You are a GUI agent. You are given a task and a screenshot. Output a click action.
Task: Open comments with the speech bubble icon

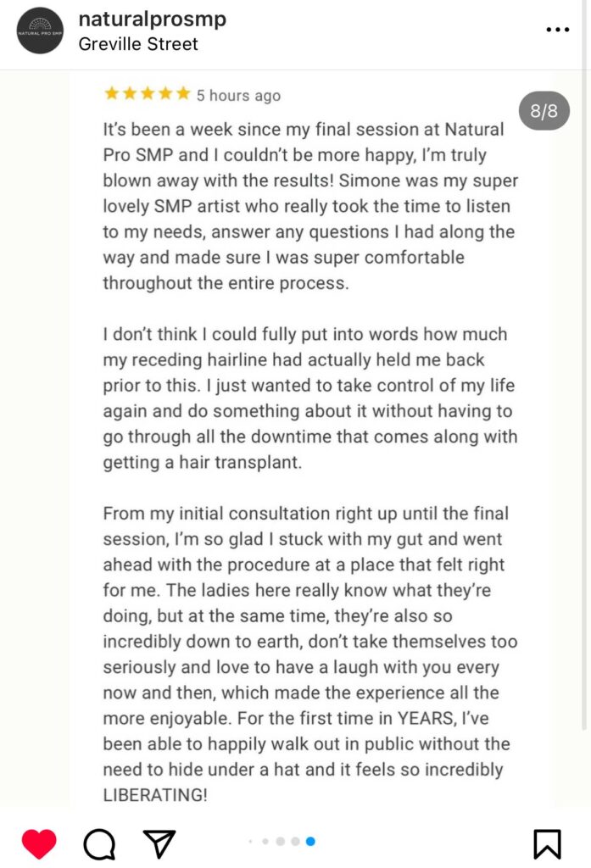click(99, 844)
